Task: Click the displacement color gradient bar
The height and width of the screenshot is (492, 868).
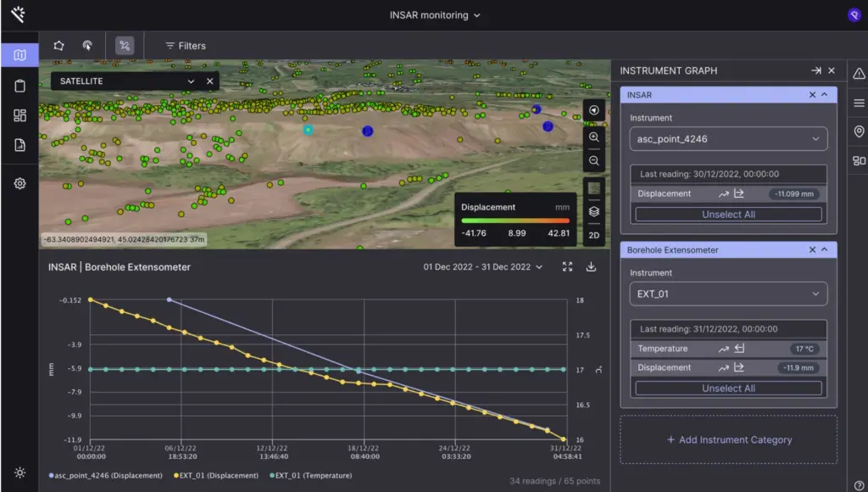Action: (x=515, y=221)
